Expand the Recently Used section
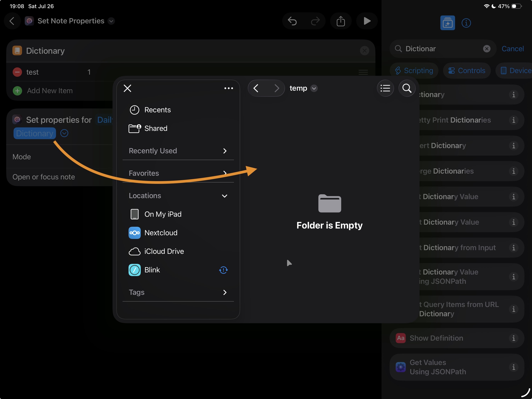The image size is (532, 399). tap(225, 151)
